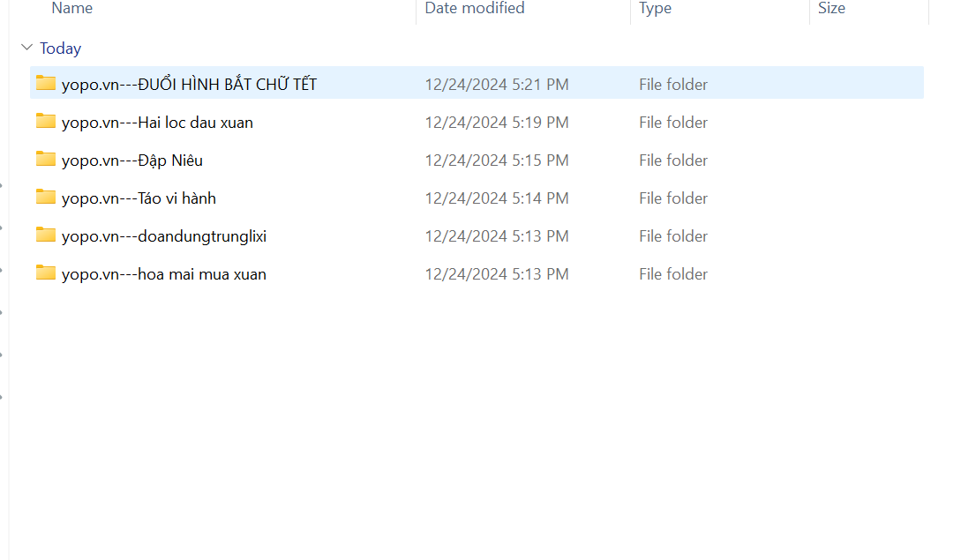Screen dimensions: 976x560
Task: Click the hoa mai mua xuan folder icon
Action: click(46, 273)
